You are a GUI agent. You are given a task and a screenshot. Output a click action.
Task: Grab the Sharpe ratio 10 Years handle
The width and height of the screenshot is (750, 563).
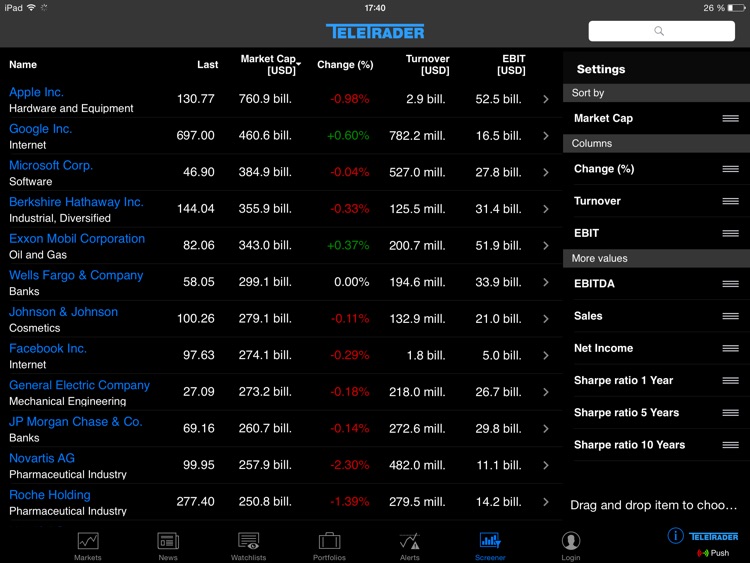coord(730,445)
